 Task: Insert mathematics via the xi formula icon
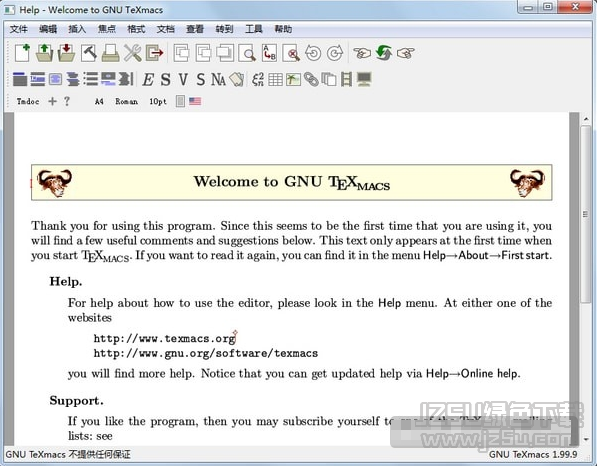pos(258,79)
